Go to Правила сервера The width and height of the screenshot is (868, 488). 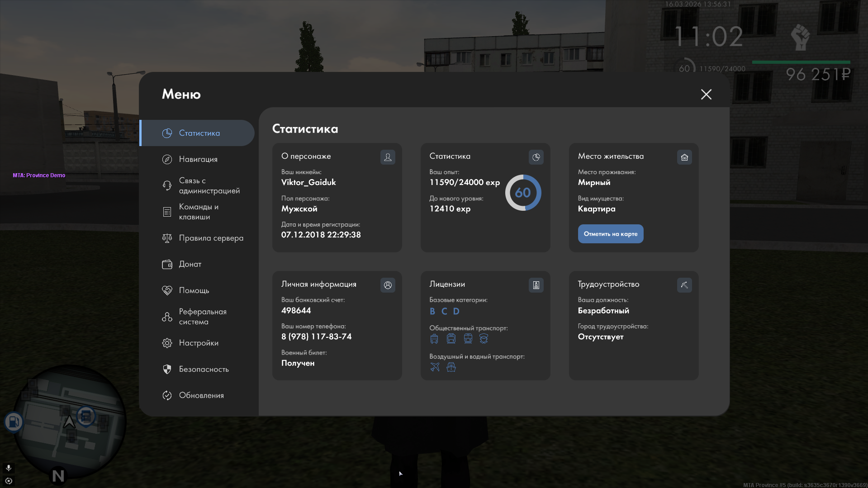210,238
